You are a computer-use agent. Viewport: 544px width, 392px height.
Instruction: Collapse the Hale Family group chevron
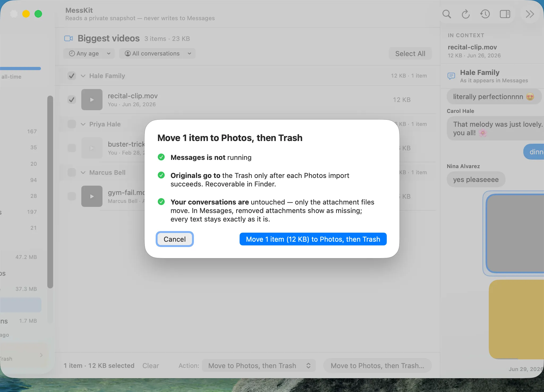click(x=83, y=76)
